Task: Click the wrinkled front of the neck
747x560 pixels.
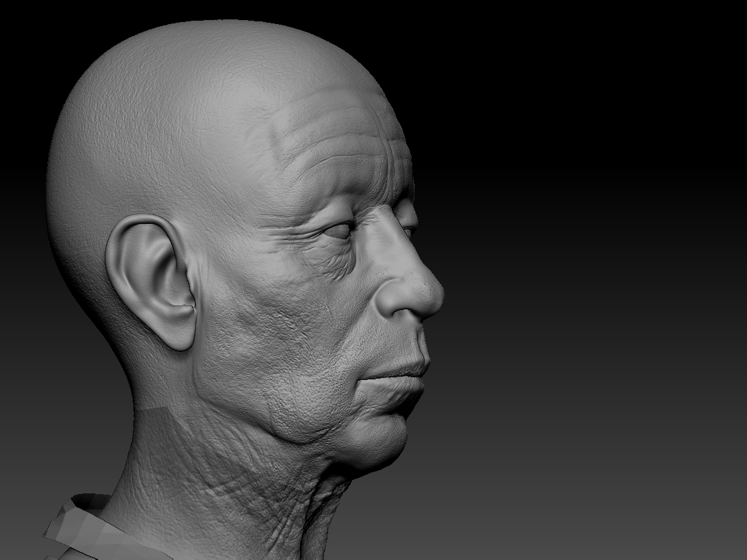Action: (293, 493)
